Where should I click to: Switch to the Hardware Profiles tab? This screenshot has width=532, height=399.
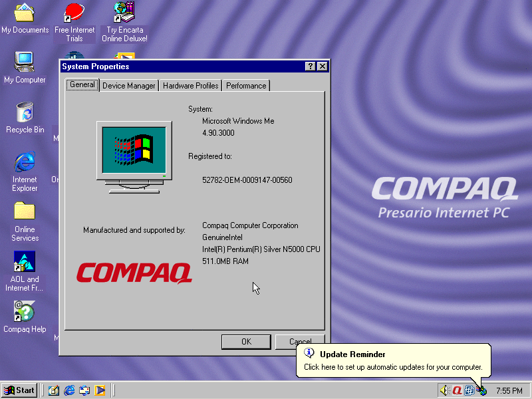191,86
